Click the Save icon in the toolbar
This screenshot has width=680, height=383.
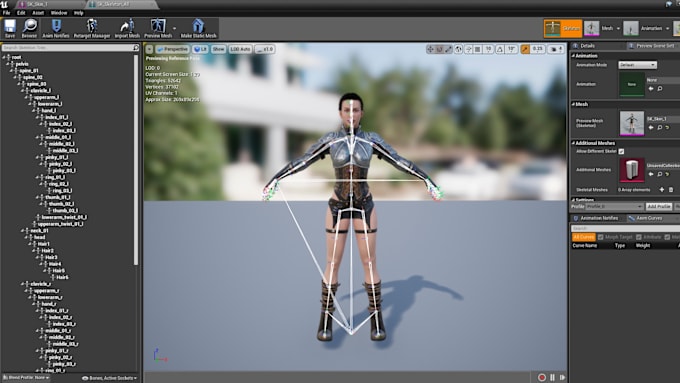[10, 28]
